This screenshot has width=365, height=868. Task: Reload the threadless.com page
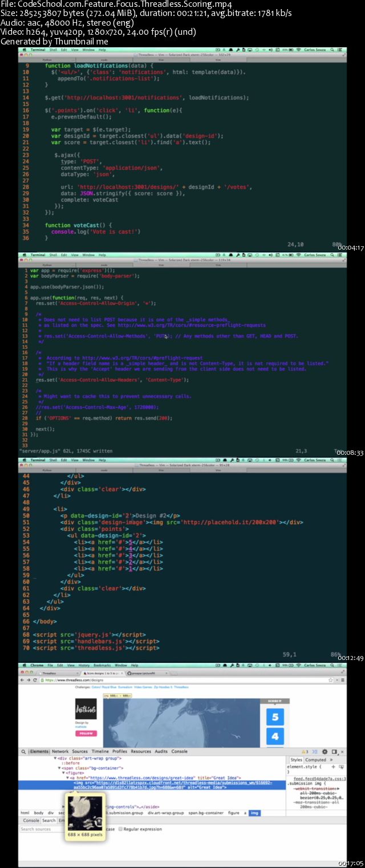coord(36,680)
